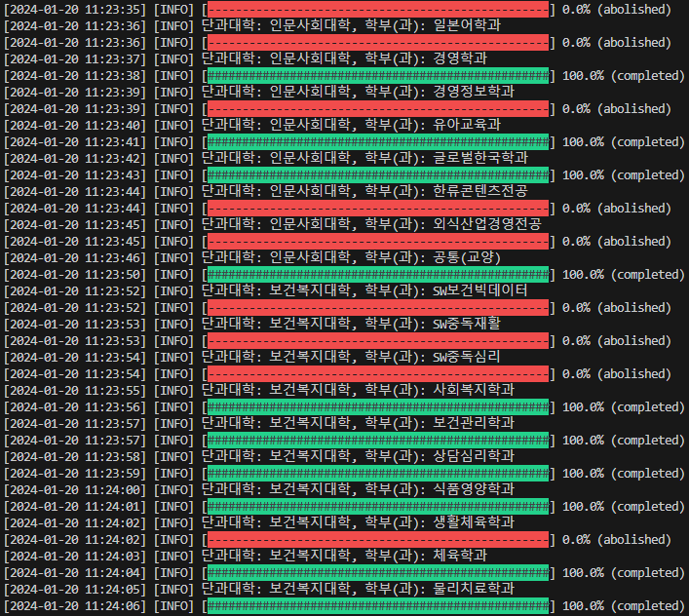Click the green progress bar logged at 11:23:41
689x616 pixels.
tap(378, 142)
